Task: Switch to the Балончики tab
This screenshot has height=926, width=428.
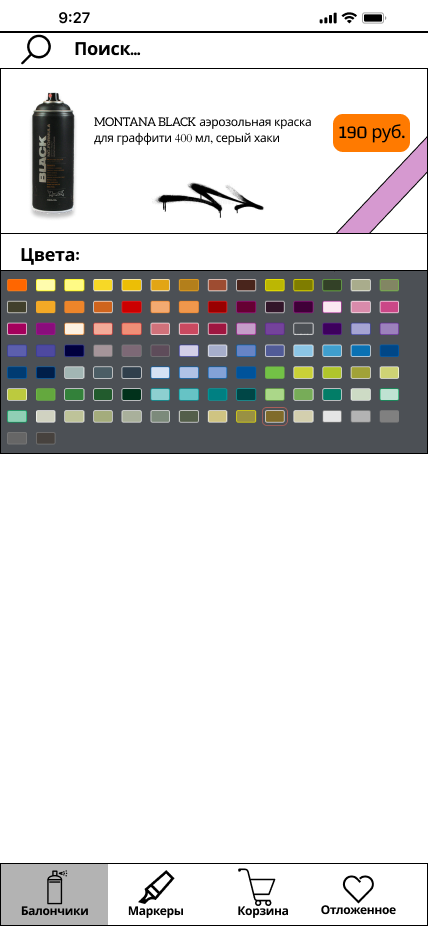Action: point(54,894)
